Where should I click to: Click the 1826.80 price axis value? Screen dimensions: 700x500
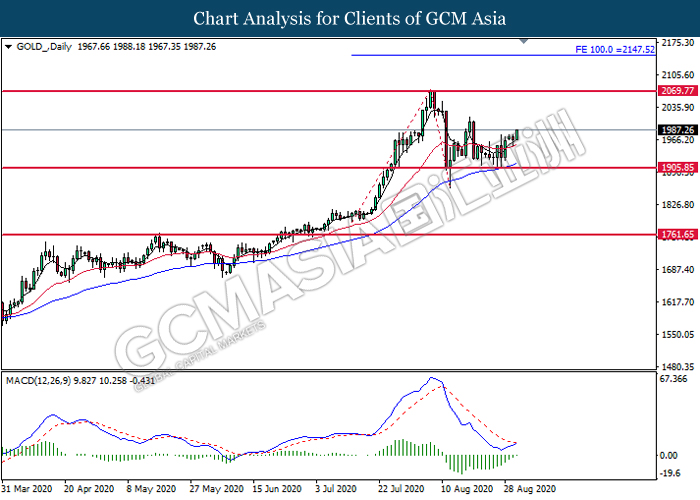[678, 204]
